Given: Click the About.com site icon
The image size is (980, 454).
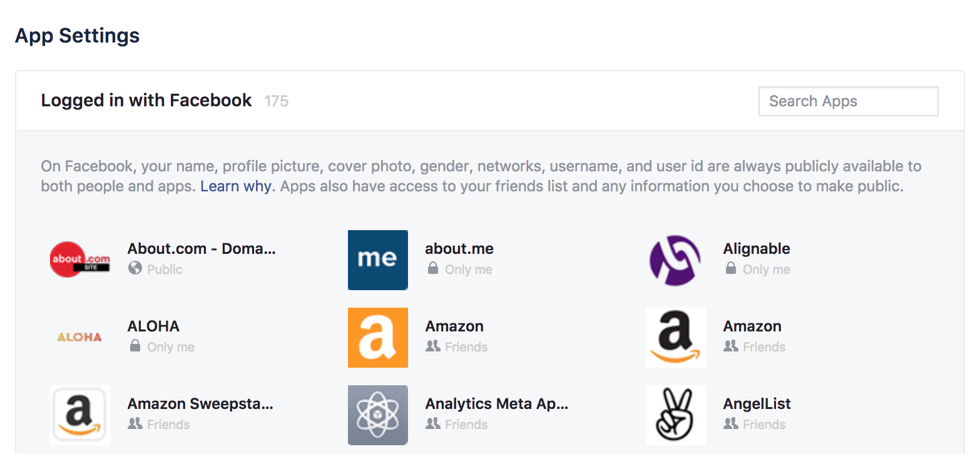Looking at the screenshot, I should (79, 260).
